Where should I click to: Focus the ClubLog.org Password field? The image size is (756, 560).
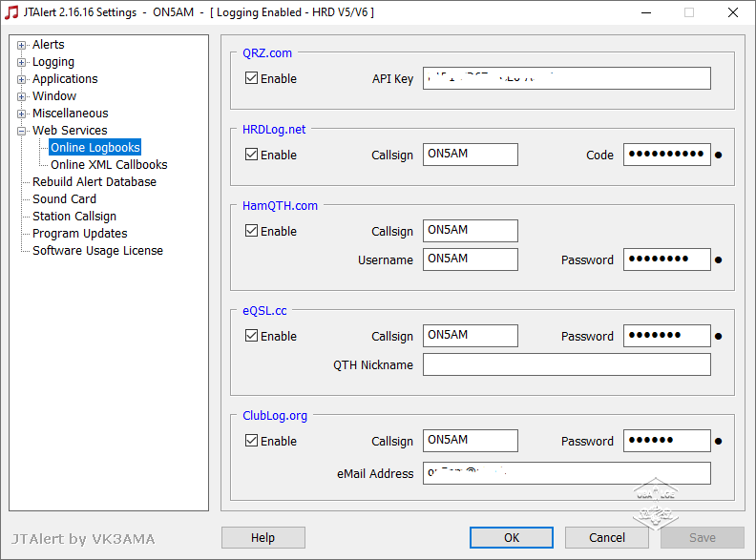coord(667,441)
